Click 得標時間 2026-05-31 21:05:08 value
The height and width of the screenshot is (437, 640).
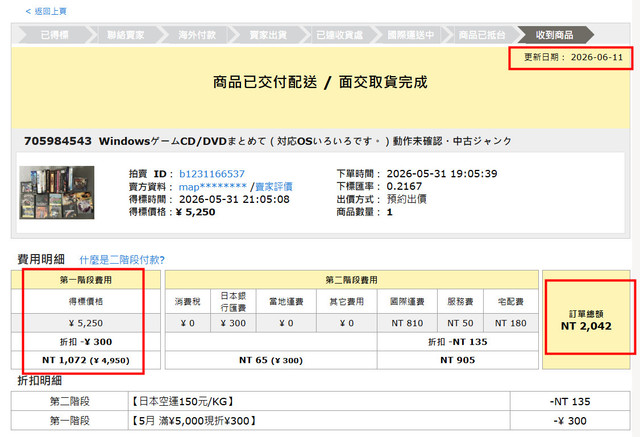234,200
